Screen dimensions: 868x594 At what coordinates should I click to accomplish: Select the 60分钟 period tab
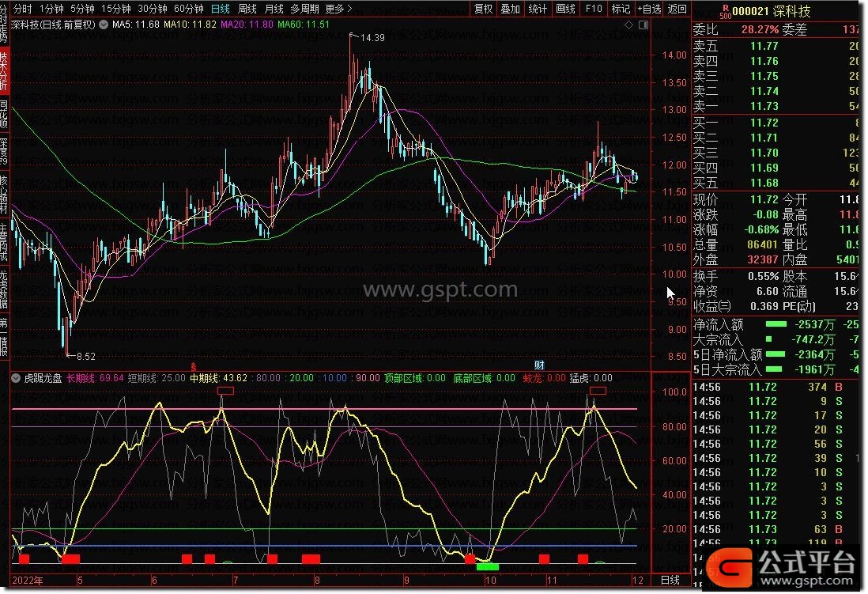[188, 9]
